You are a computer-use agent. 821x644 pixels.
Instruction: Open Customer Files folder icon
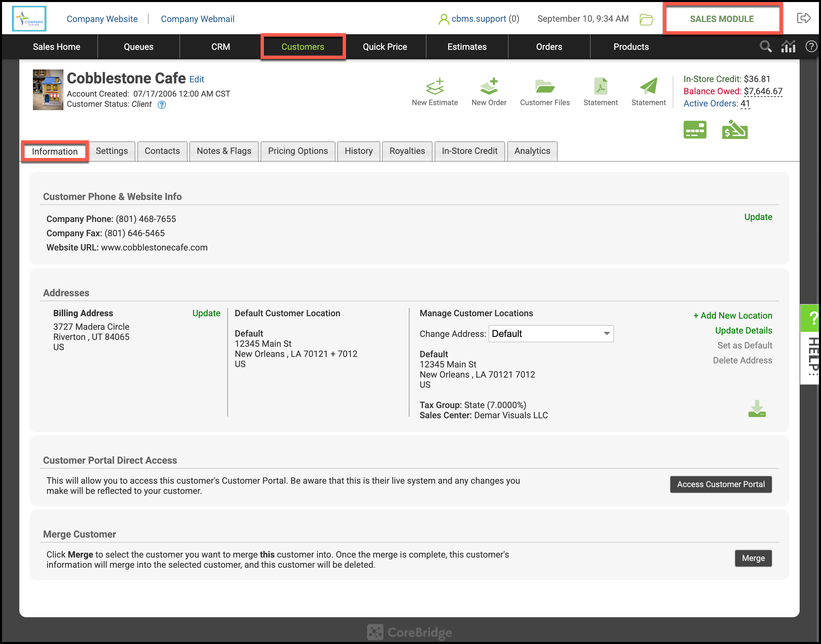545,87
